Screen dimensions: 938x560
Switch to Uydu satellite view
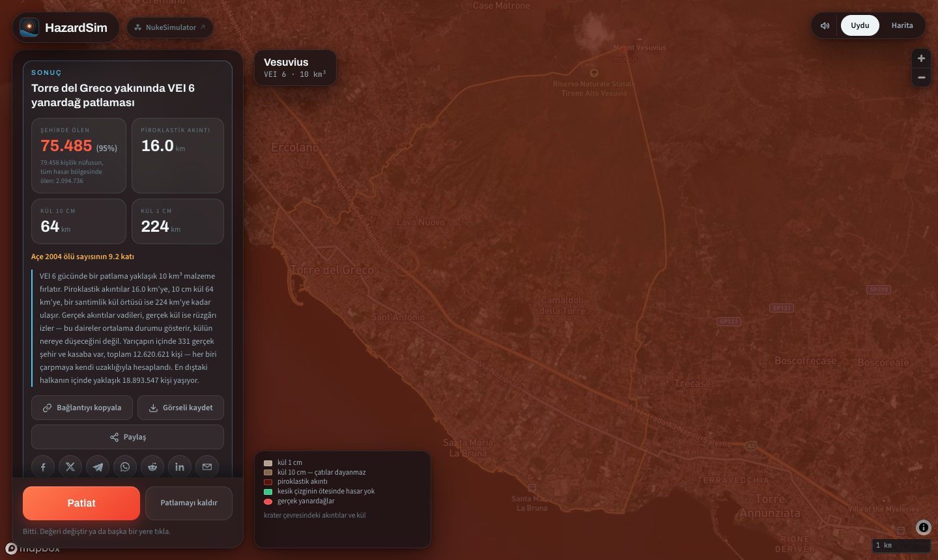[x=860, y=25]
